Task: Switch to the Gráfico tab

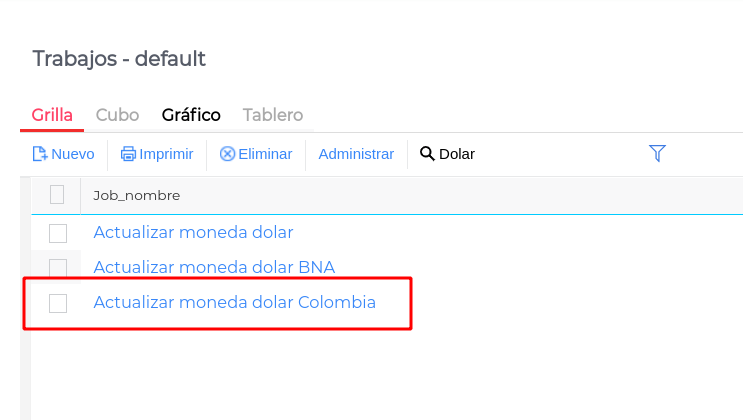Action: (x=191, y=115)
